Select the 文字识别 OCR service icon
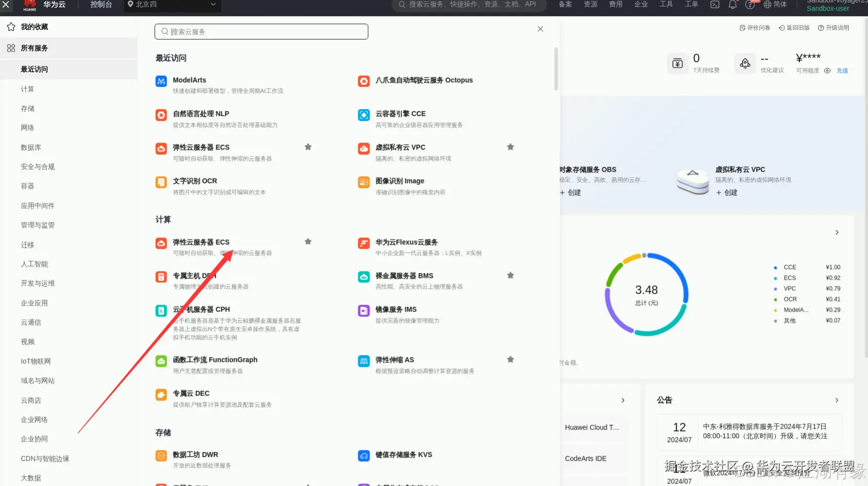Screen dimensions: 868x486 click(x=161, y=182)
